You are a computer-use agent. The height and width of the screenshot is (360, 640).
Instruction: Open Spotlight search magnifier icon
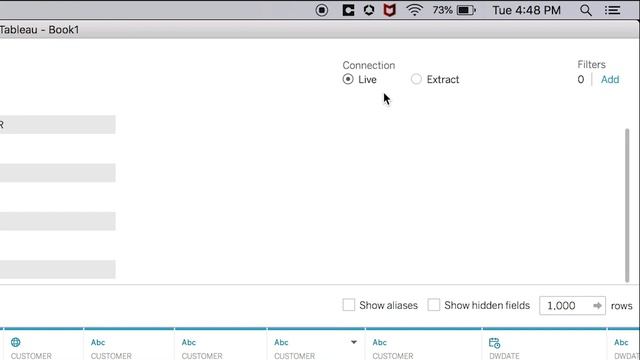[x=586, y=10]
